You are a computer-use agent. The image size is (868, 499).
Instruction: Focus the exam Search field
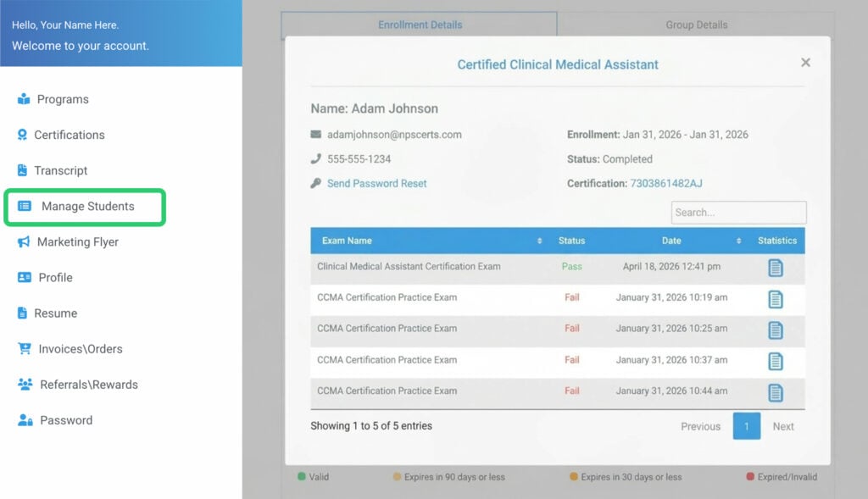point(738,213)
